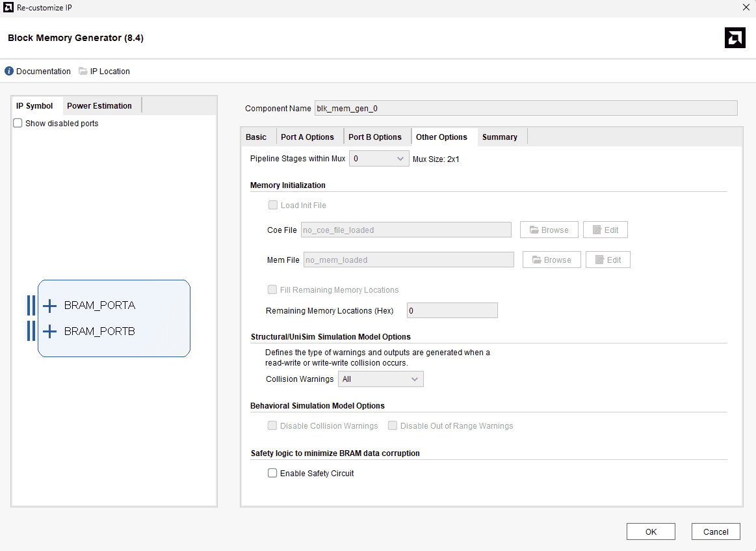
Task: Click the IP Location folder icon
Action: [x=83, y=72]
